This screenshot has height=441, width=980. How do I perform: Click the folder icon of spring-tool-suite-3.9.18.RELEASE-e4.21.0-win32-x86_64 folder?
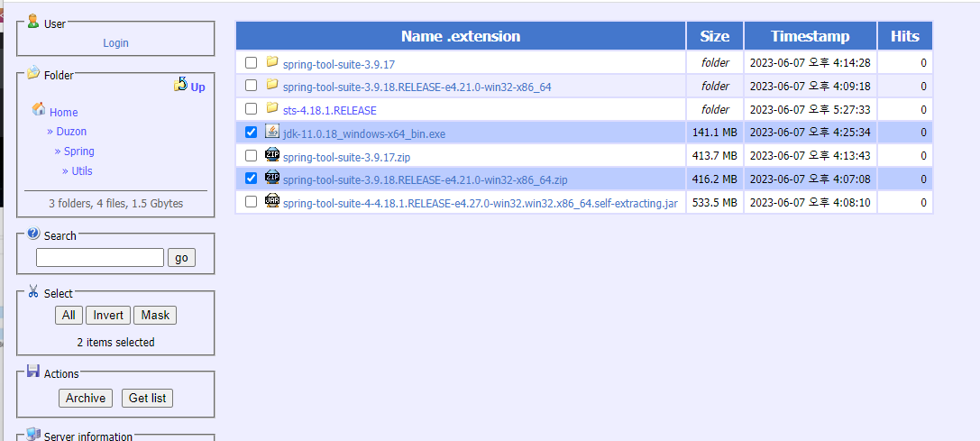coord(272,85)
